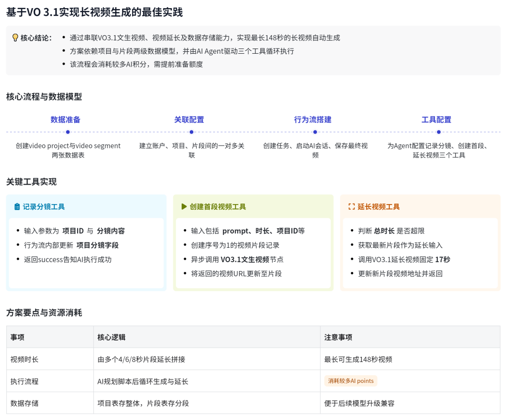The image size is (510, 420).
Task: Click the page title 基于VO 3.1实现长视频生成的最佳实践
Action: (x=94, y=12)
